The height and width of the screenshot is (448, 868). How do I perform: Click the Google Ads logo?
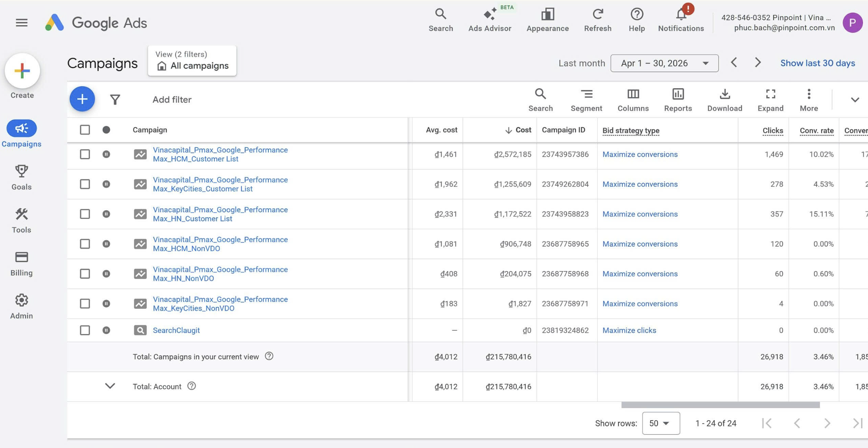coord(96,23)
